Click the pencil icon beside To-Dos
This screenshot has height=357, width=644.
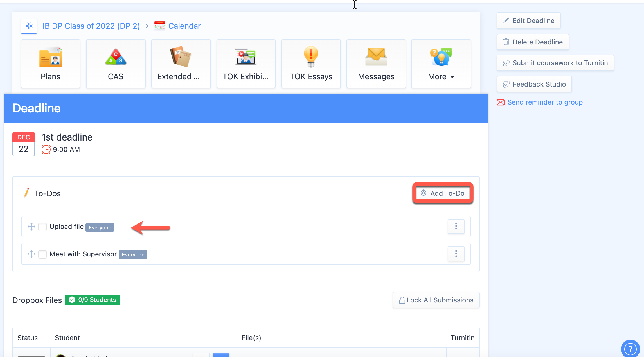click(27, 193)
